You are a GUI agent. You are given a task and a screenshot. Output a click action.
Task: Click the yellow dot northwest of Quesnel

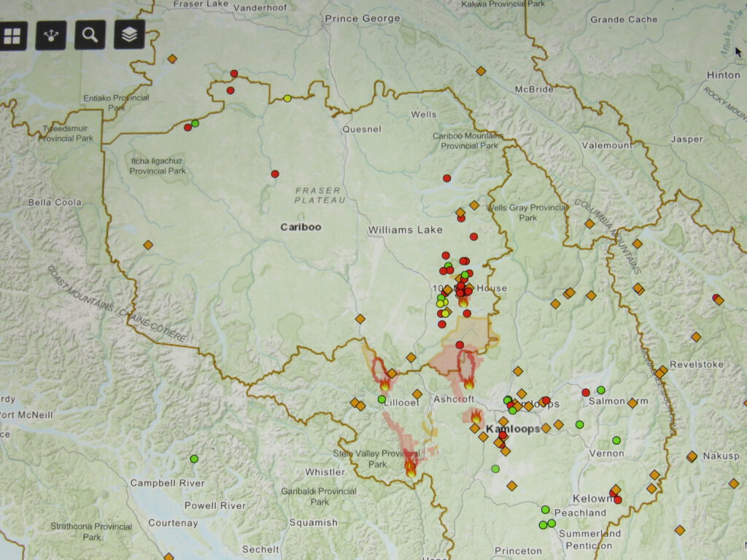coord(287,98)
